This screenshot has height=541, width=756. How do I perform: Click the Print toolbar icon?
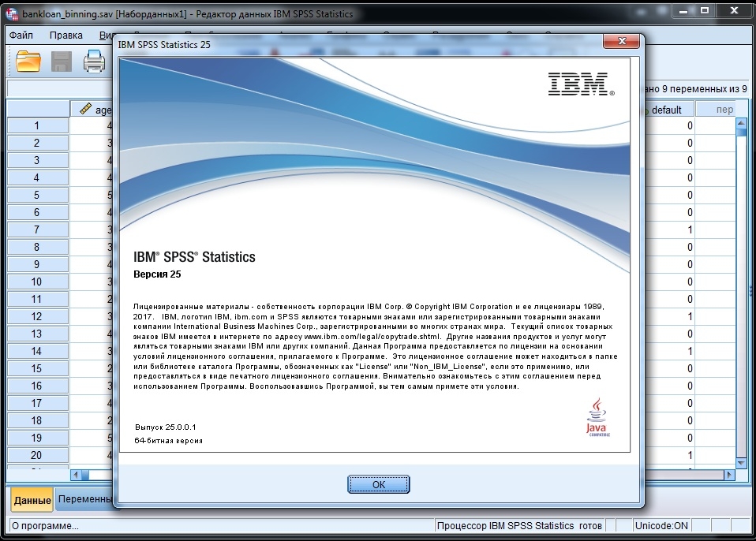[94, 61]
